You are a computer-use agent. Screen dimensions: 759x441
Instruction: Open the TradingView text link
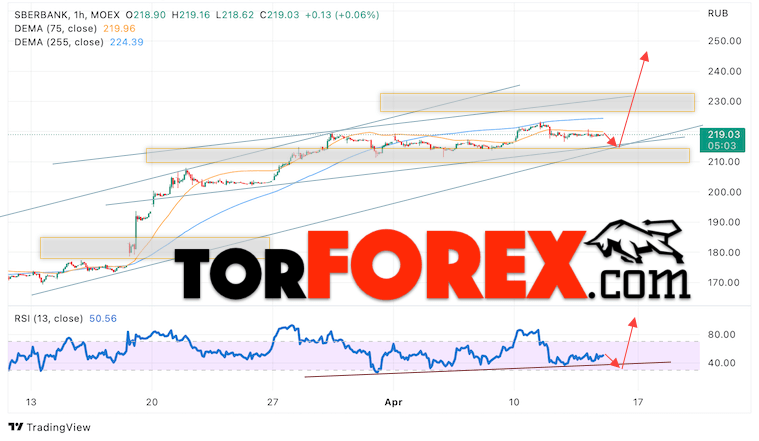(x=59, y=427)
